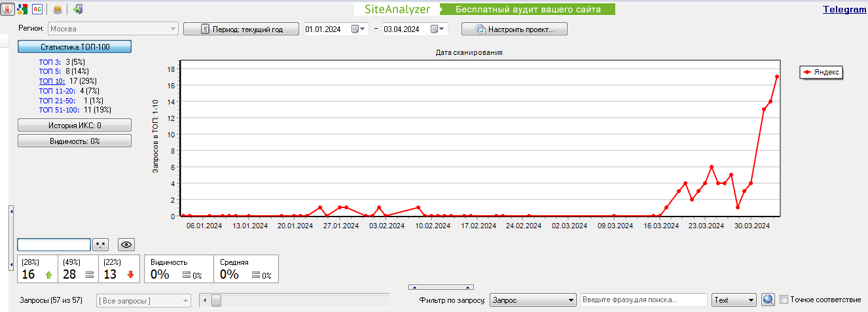
Task: Click the magnifier search icon beside Text filter
Action: tap(769, 300)
